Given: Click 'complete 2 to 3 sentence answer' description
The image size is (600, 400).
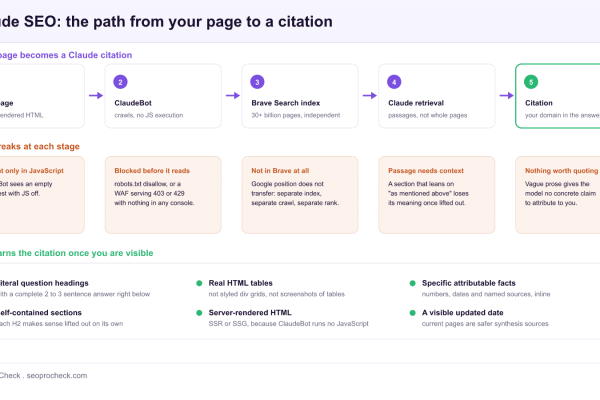Looking at the screenshot, I should [x=75, y=294].
